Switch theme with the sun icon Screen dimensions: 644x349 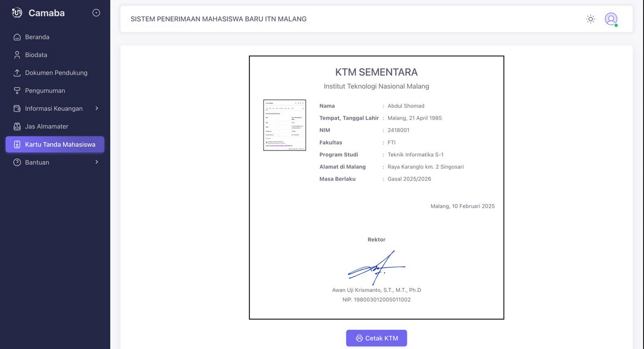point(591,19)
